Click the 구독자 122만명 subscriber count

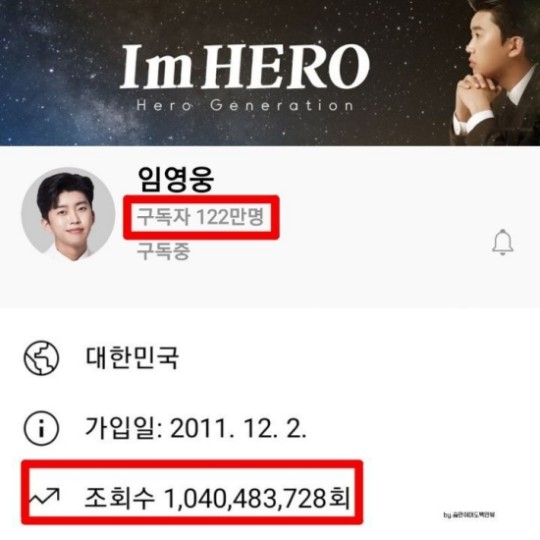point(200,217)
